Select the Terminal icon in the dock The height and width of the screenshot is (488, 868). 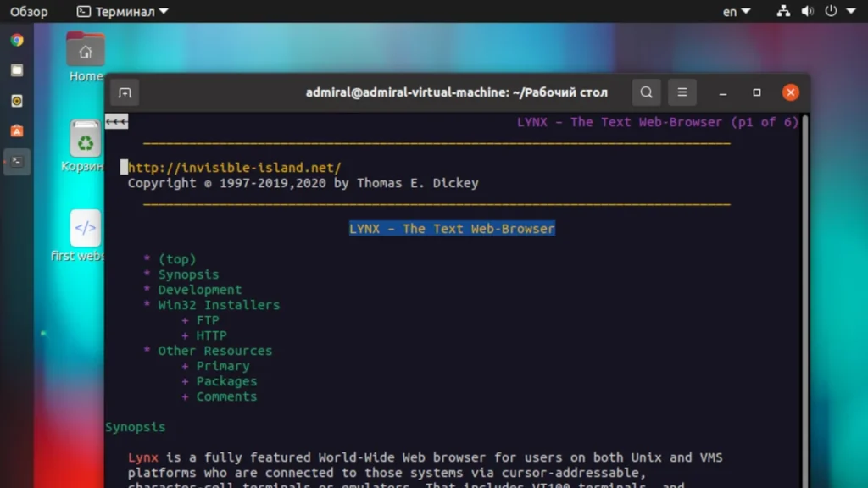(17, 161)
